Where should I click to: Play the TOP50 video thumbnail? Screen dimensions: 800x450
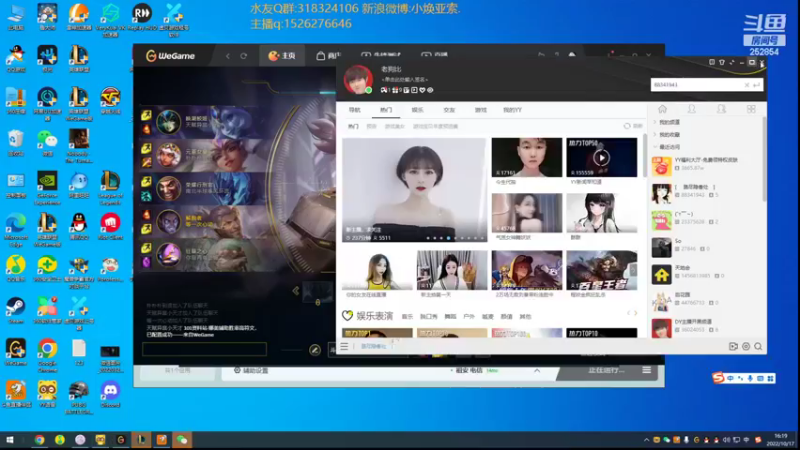(602, 158)
